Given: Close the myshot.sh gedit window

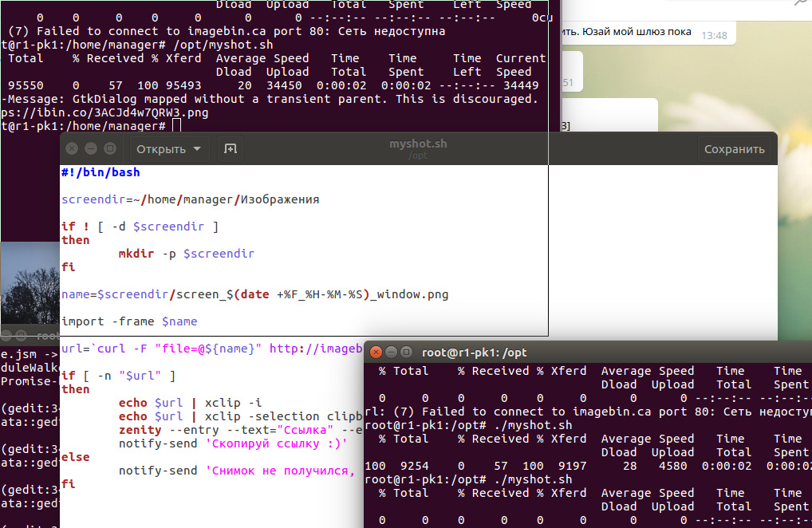Looking at the screenshot, I should [x=72, y=149].
